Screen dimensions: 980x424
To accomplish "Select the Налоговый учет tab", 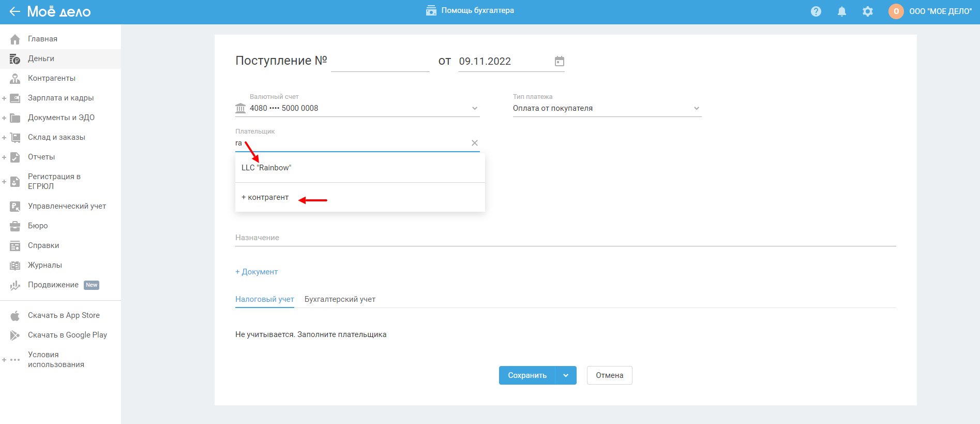I will click(264, 299).
